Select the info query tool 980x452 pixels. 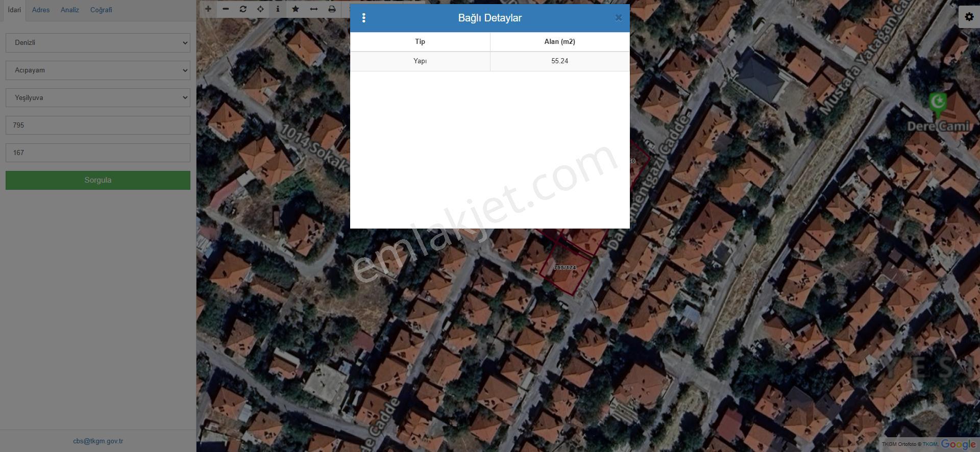click(278, 9)
